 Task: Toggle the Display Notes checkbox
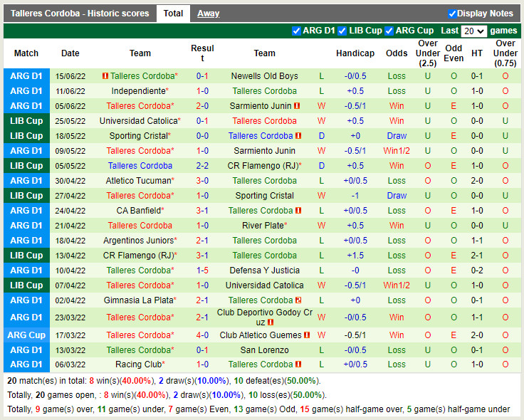pos(452,14)
